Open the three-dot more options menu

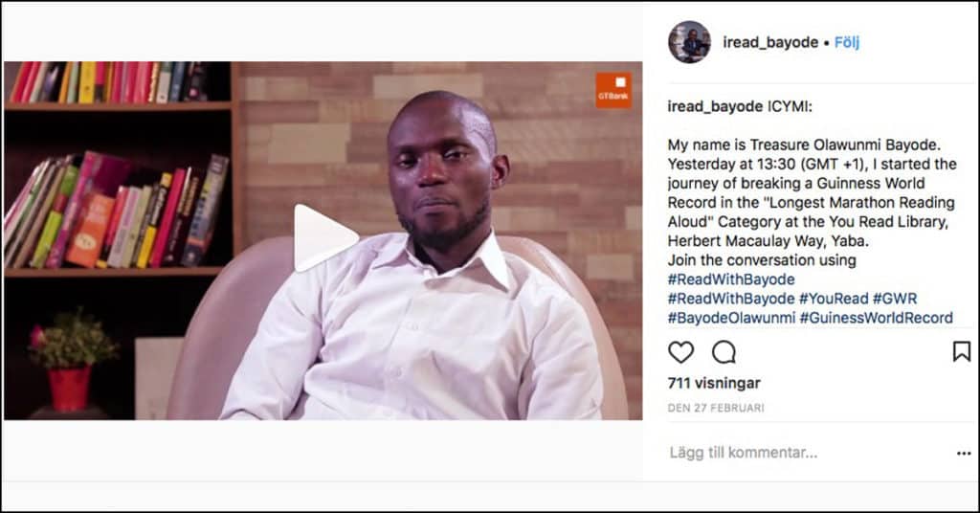[x=963, y=454]
